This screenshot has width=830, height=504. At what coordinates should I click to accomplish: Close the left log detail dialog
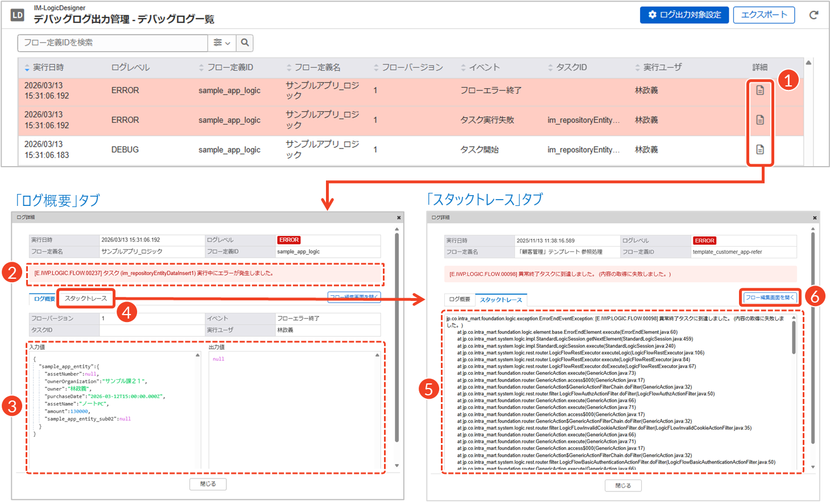click(399, 217)
